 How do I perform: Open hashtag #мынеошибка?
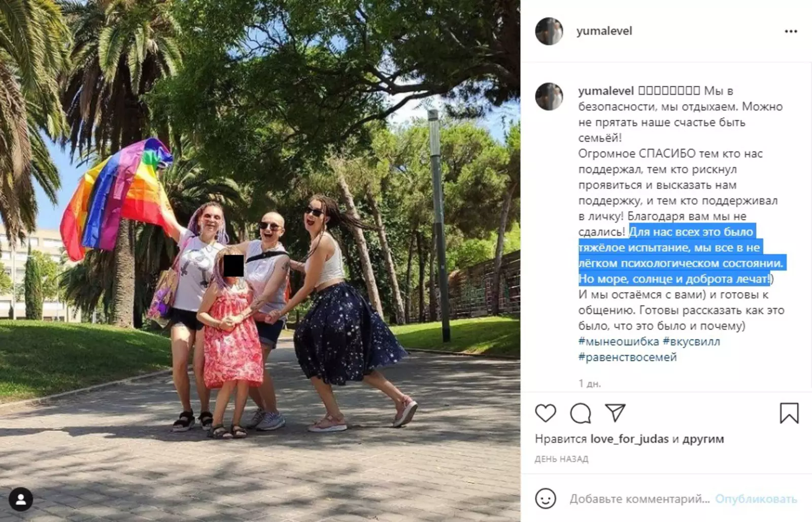point(619,341)
